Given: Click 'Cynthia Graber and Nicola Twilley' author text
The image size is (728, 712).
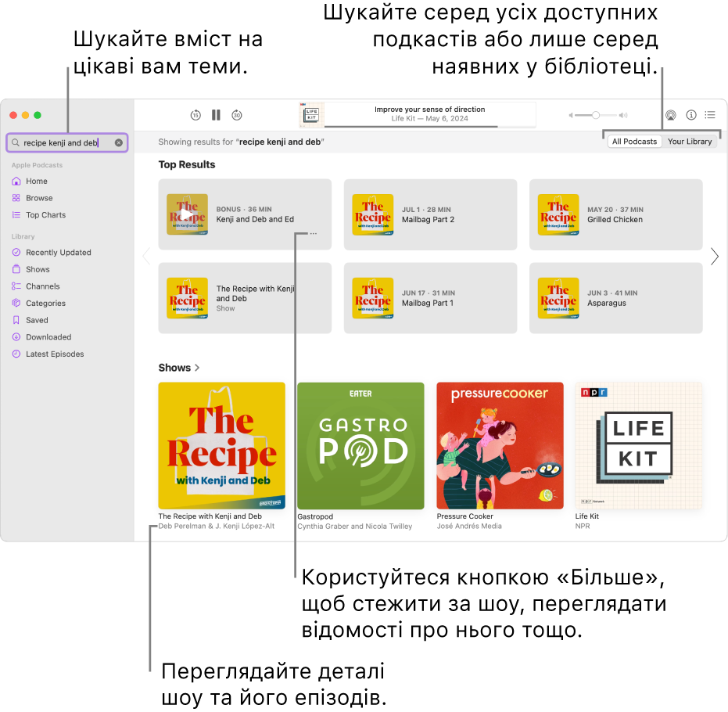Looking at the screenshot, I should 355,527.
